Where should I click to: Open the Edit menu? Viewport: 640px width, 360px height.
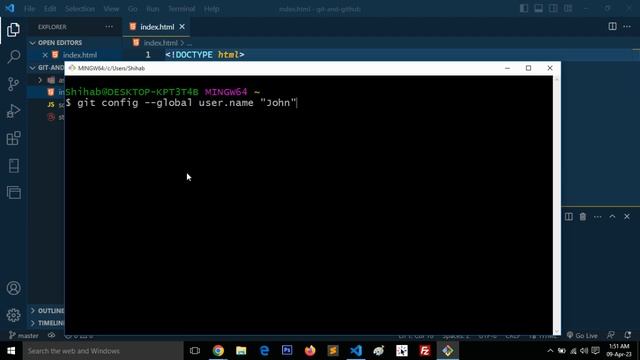pyautogui.click(x=50, y=9)
